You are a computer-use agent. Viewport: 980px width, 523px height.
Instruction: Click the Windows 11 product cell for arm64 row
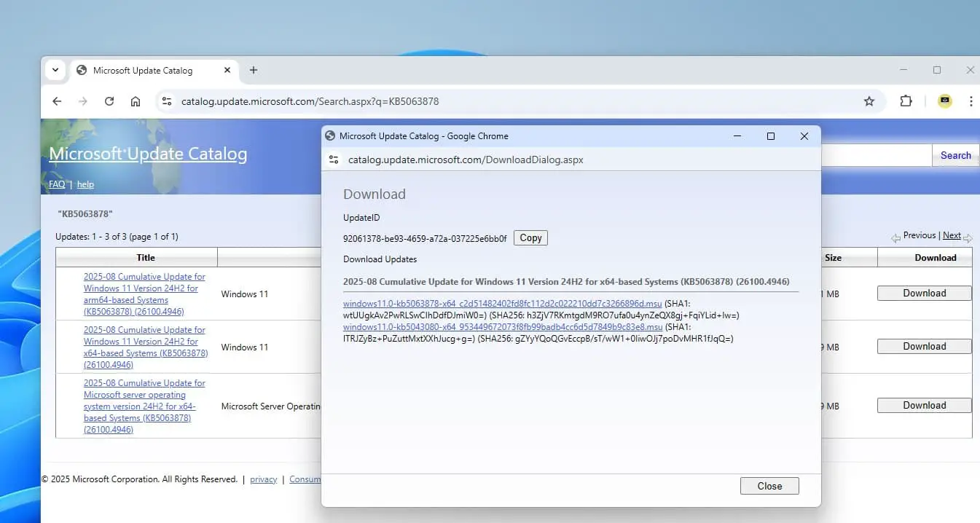(x=244, y=294)
